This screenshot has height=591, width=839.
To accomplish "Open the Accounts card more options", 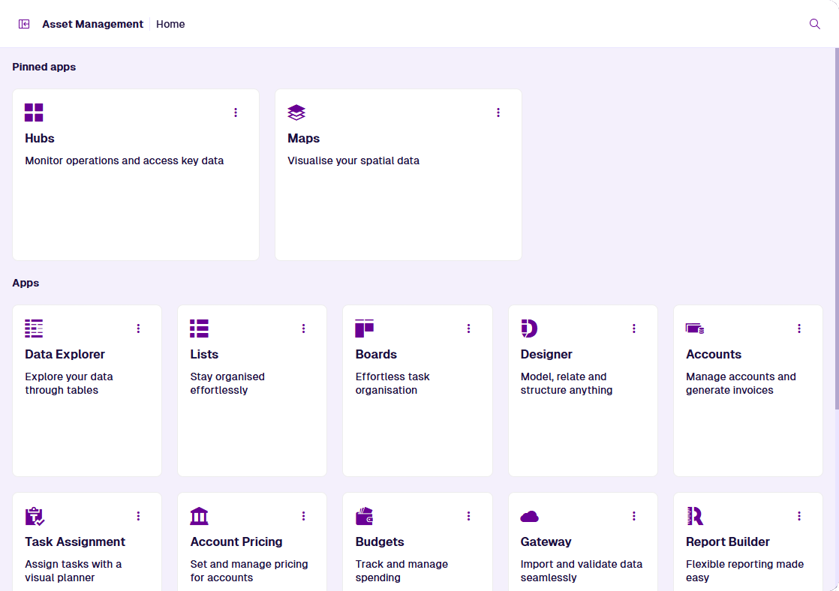I will point(799,329).
